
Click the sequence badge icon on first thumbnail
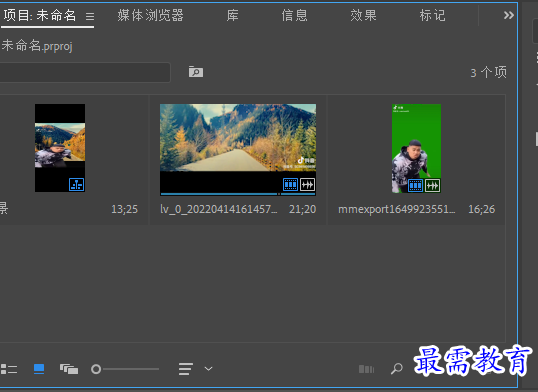[77, 184]
